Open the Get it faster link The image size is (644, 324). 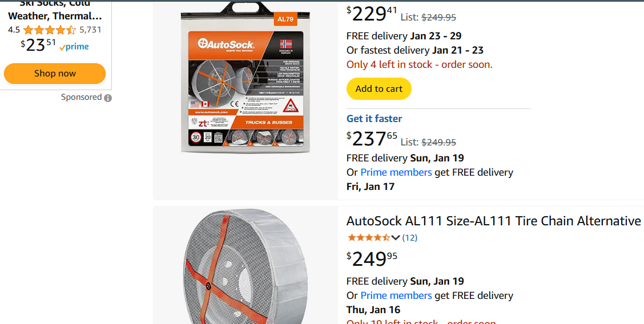point(374,119)
